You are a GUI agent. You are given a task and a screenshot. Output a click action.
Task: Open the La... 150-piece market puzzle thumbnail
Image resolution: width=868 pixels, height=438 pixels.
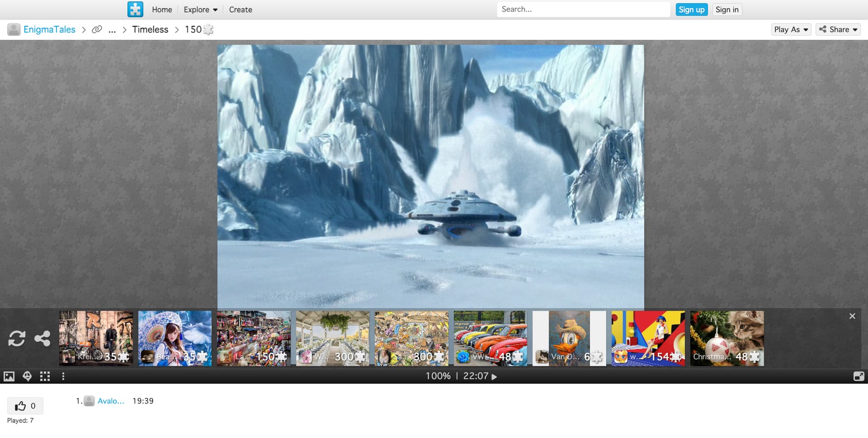254,338
